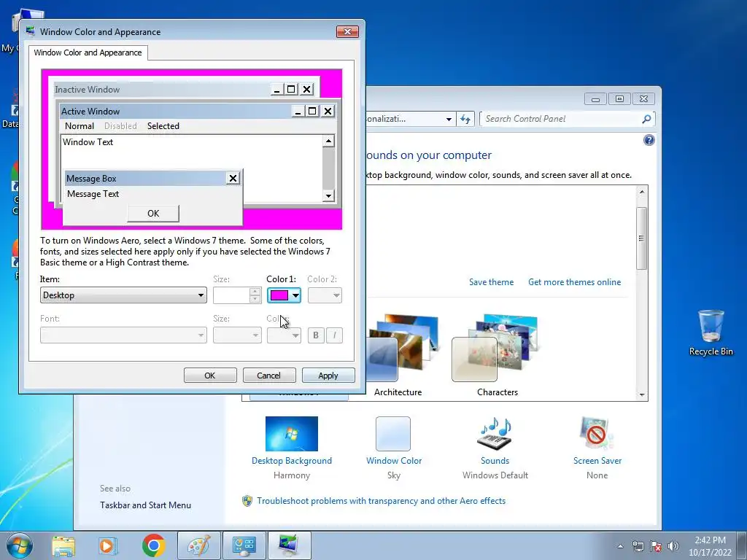Click Get more themes online link
The width and height of the screenshot is (747, 560).
575,282
